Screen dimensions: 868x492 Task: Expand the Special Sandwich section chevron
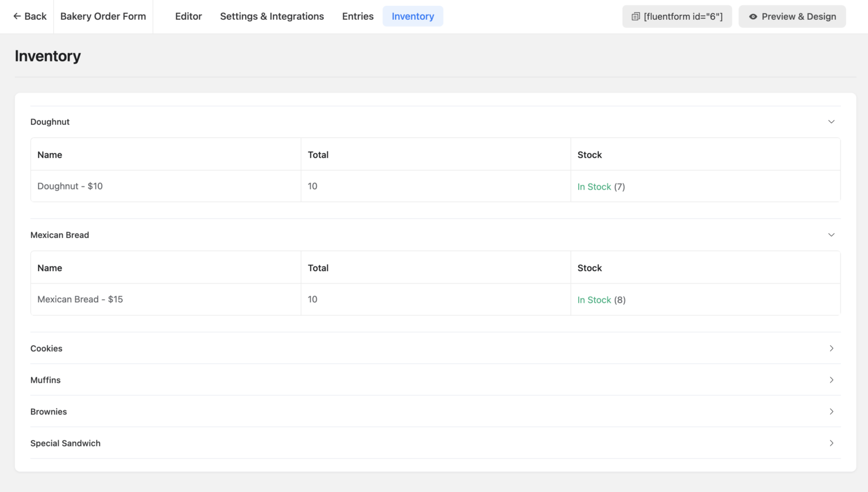tap(831, 443)
